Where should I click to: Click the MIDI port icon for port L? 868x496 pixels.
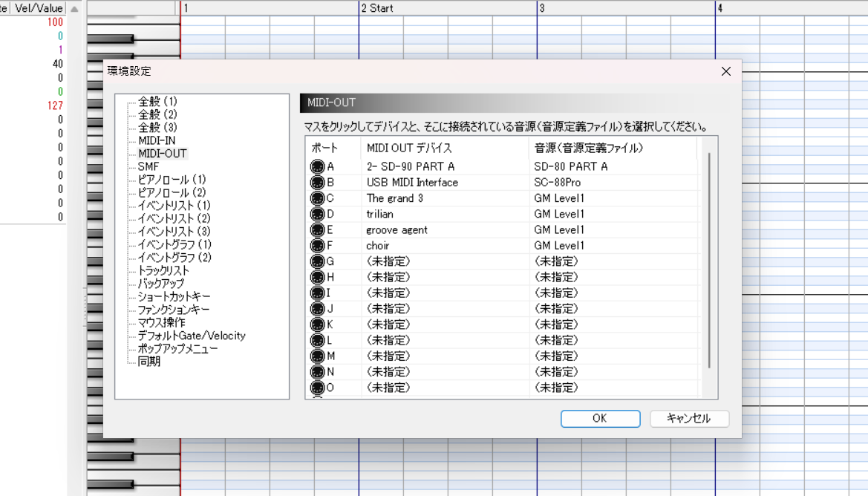[x=317, y=341]
